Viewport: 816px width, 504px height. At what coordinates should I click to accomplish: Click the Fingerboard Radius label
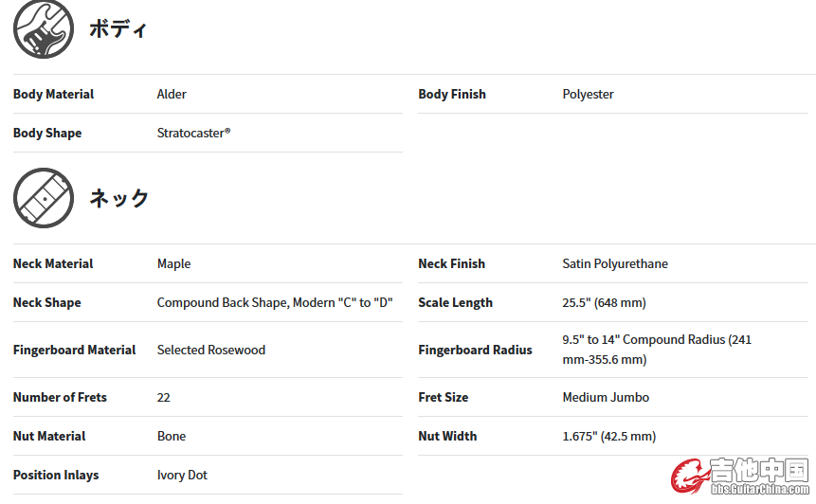pyautogui.click(x=475, y=350)
